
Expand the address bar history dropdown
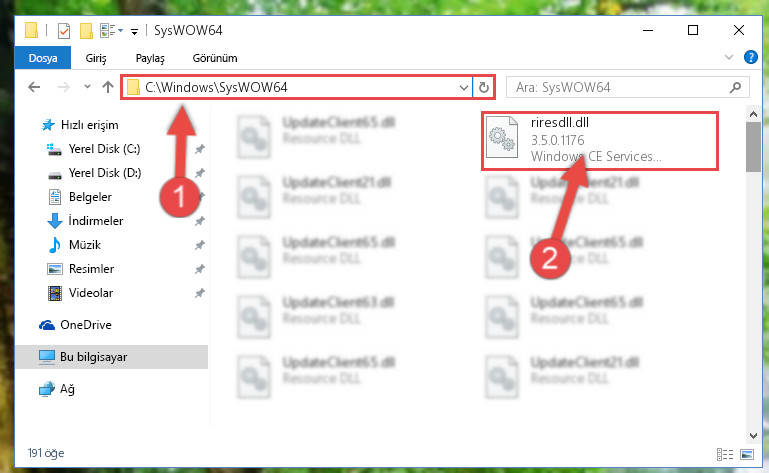tap(463, 88)
